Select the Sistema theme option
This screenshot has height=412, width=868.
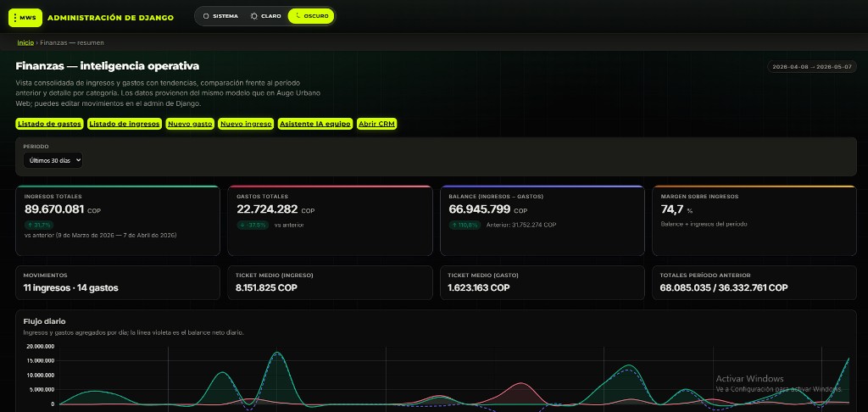220,16
